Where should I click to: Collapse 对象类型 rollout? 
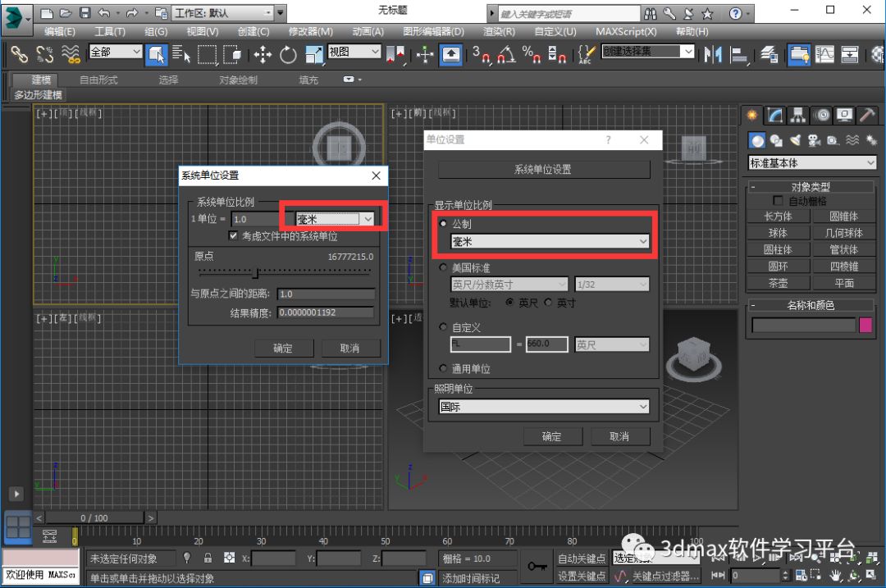[x=811, y=186]
